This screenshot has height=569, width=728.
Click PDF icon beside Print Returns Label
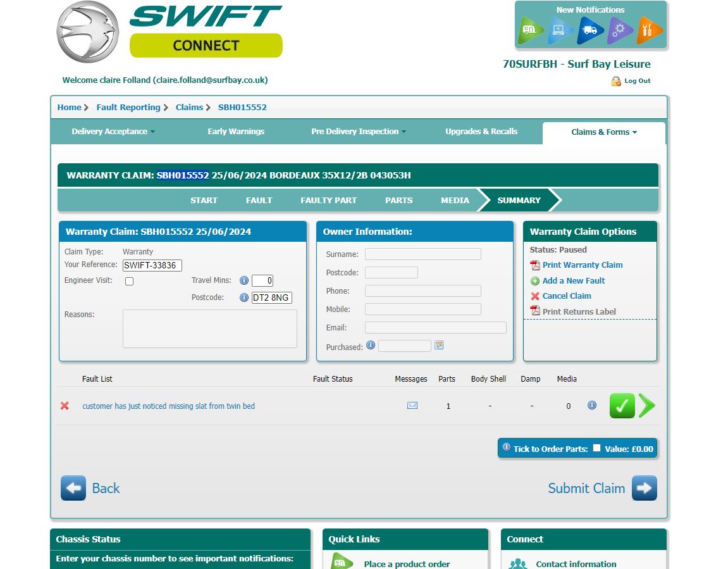click(x=535, y=311)
